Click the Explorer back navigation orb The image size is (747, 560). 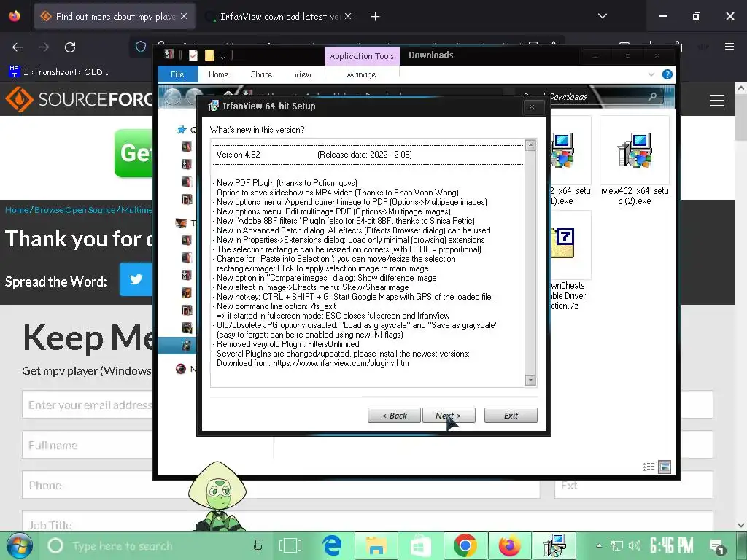pos(172,97)
